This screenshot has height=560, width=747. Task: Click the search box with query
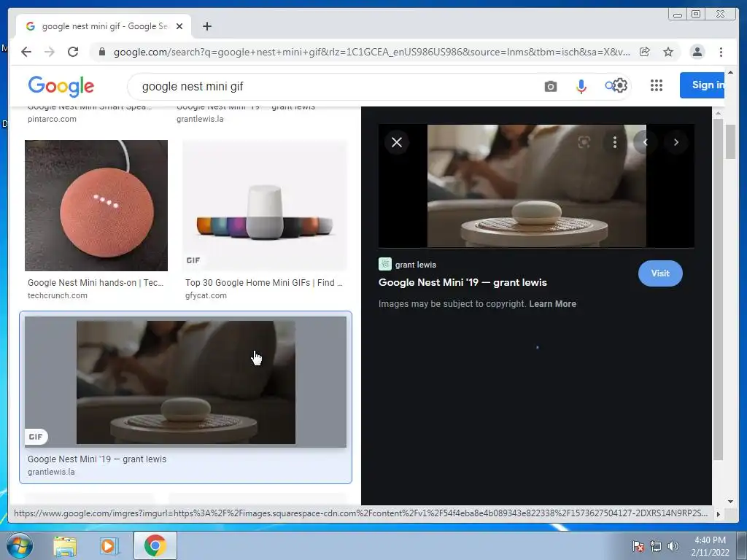(x=333, y=86)
